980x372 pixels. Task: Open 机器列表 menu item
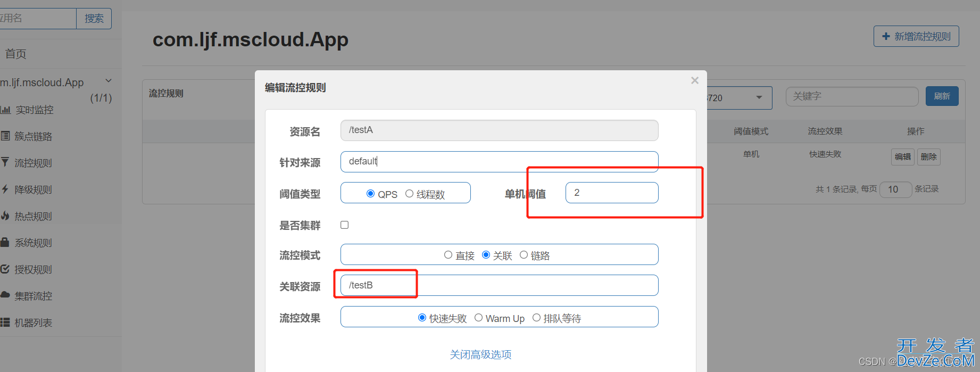[x=34, y=323]
